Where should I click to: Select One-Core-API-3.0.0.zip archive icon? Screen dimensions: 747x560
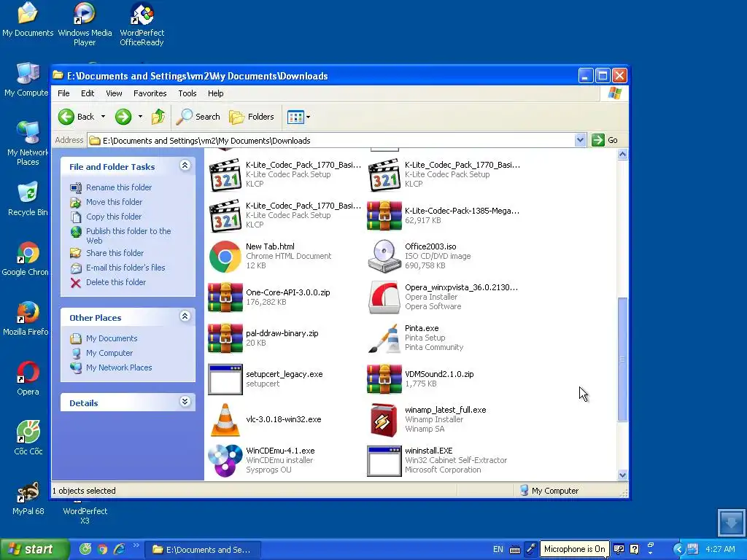(225, 297)
